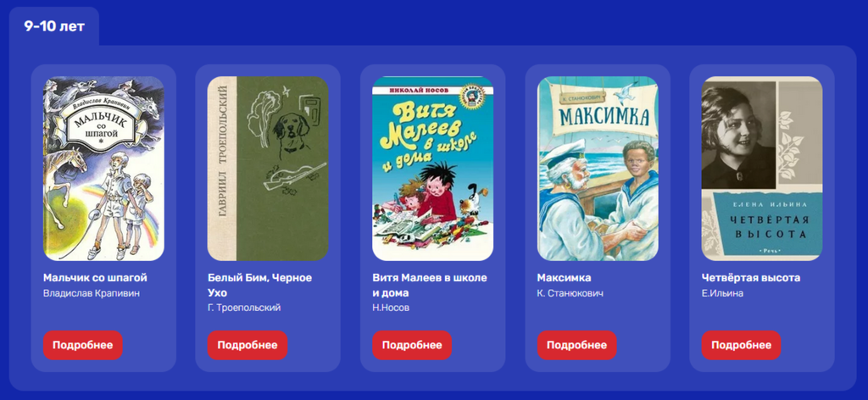Click author name Г. Троепольский
Viewport: 868px width, 400px height.
[244, 308]
